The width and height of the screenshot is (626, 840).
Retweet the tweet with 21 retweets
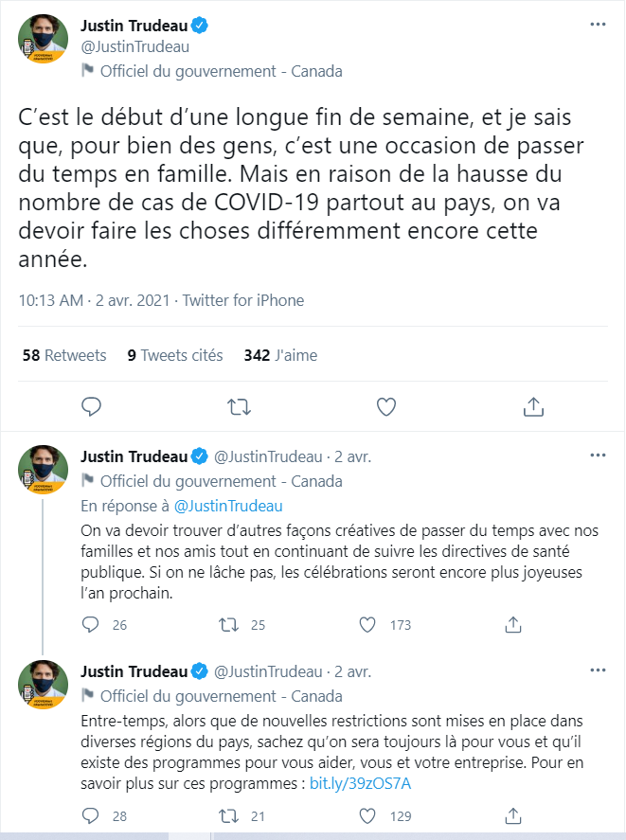[229, 816]
